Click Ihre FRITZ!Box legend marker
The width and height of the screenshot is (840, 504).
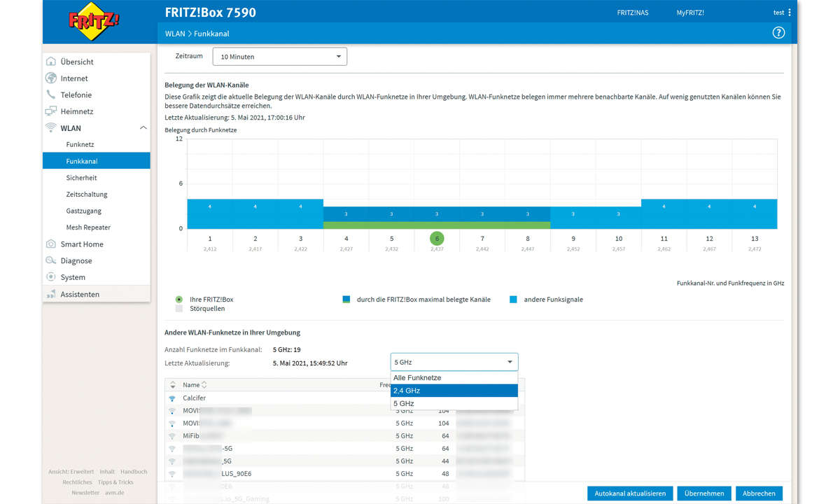point(179,299)
